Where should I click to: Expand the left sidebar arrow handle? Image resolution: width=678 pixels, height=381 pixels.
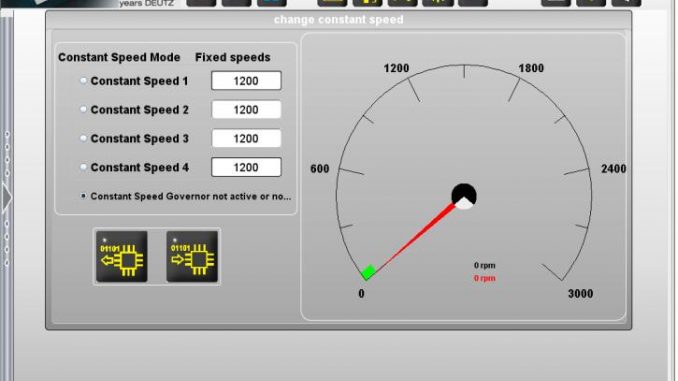click(x=6, y=198)
